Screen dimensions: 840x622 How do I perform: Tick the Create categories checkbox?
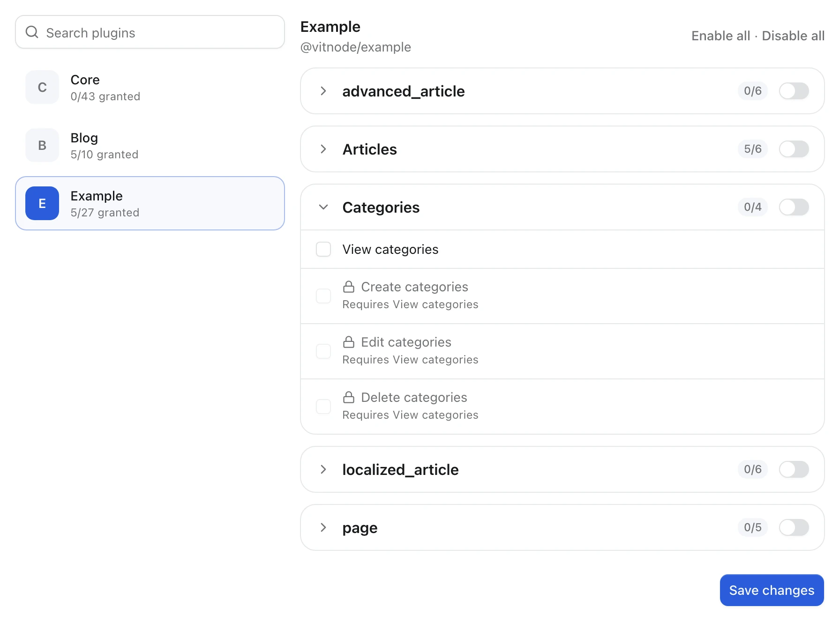pyautogui.click(x=323, y=296)
